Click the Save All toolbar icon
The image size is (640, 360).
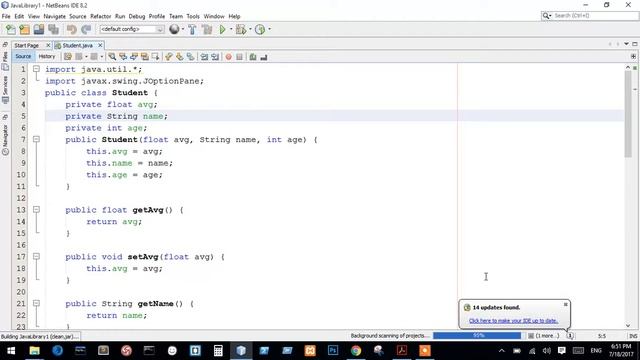click(53, 29)
